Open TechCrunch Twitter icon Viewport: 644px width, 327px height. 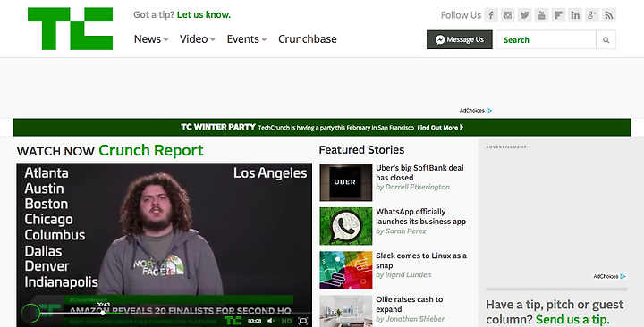click(524, 15)
